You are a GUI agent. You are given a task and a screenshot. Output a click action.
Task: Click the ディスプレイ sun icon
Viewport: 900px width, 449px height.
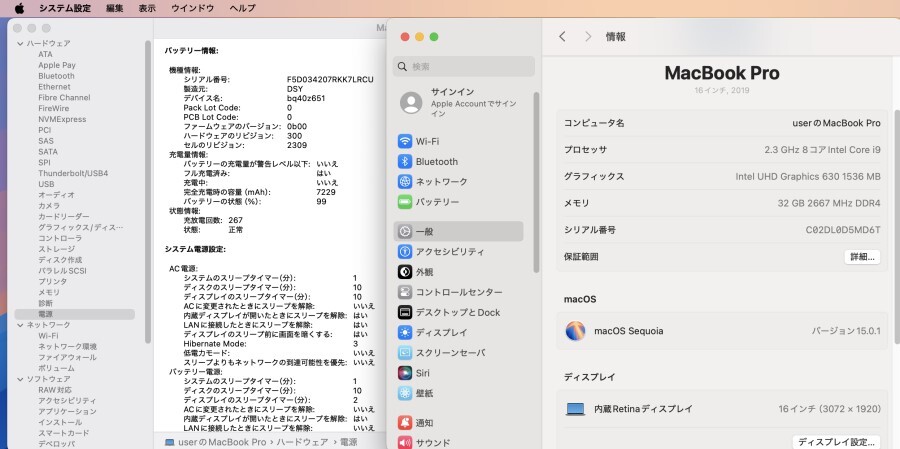coord(405,332)
